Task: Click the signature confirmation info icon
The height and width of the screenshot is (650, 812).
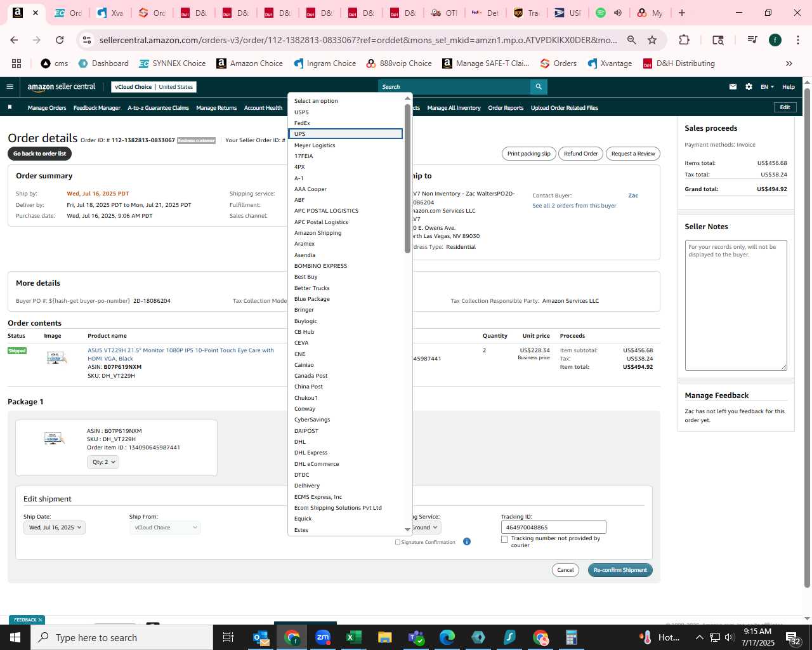Action: [467, 541]
